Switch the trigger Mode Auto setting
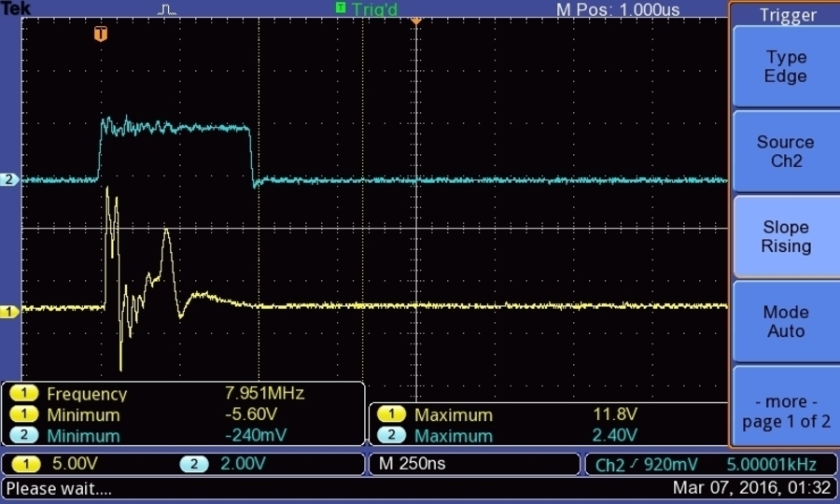 [785, 321]
